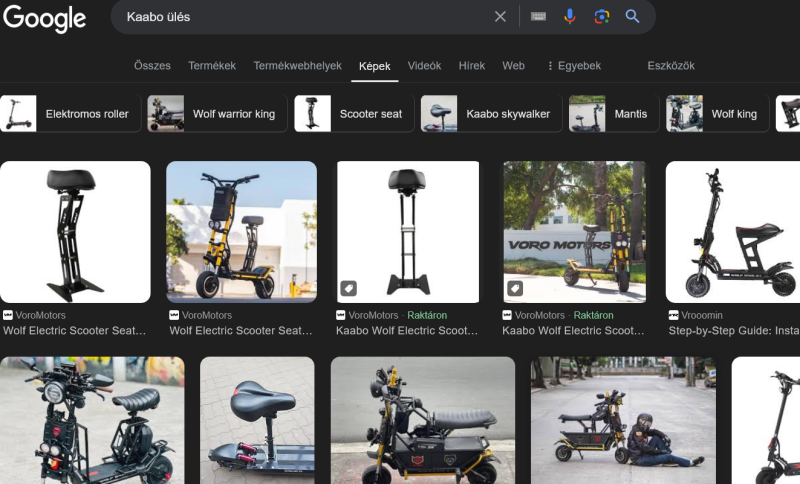Viewport: 800px width, 484px height.
Task: Select the Képek tab
Action: [x=374, y=66]
